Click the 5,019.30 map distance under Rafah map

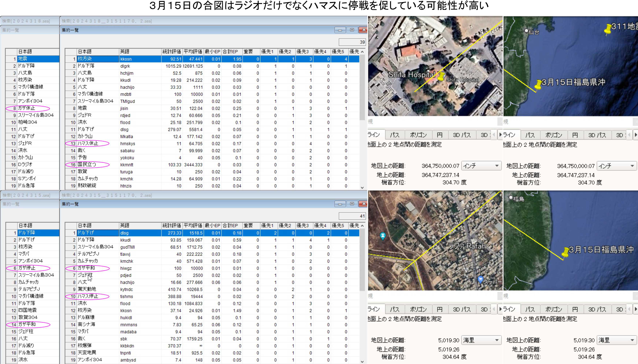pyautogui.click(x=449, y=340)
